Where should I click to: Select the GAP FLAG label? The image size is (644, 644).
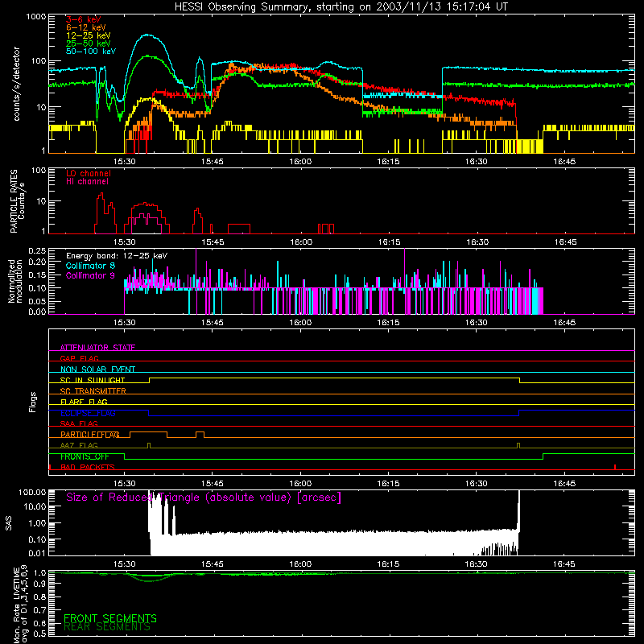[79, 358]
